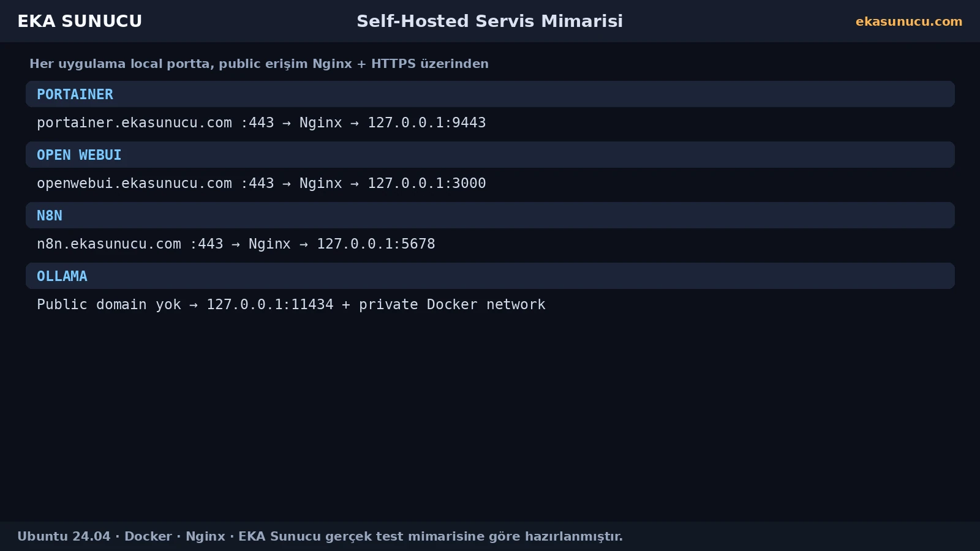980x551 pixels.
Task: Click the 127.0.0.1:3000 address
Action: (x=426, y=183)
